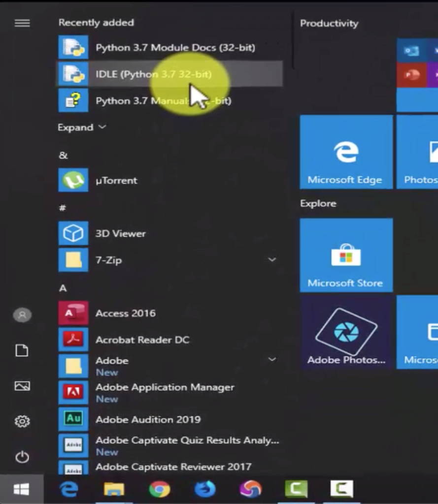Open the Microsoft Edge tile
This screenshot has height=504, width=438.
point(346,152)
